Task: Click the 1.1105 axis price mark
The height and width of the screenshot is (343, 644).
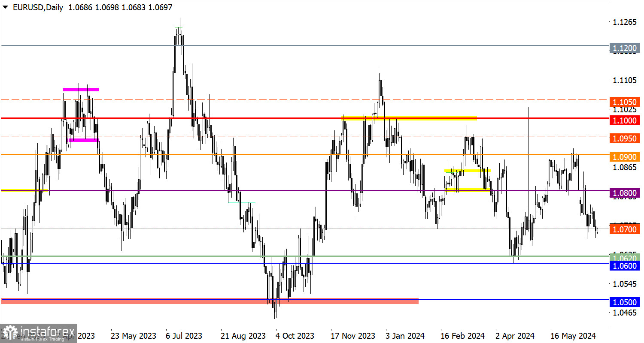Action: coord(625,80)
